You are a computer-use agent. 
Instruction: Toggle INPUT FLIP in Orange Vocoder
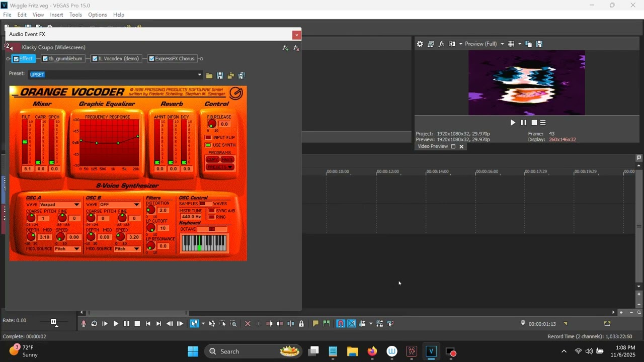[x=208, y=137]
